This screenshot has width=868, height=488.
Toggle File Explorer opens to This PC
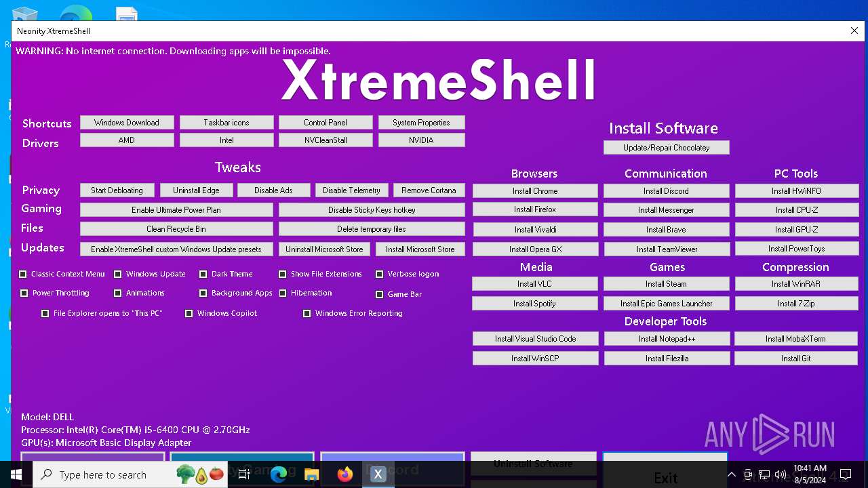coord(45,313)
